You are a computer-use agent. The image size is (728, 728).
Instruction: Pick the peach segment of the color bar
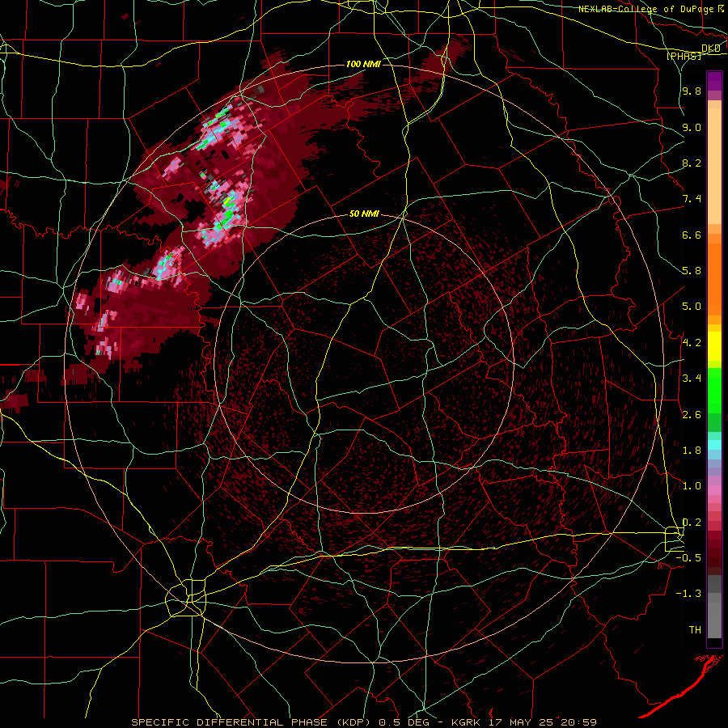pyautogui.click(x=714, y=167)
